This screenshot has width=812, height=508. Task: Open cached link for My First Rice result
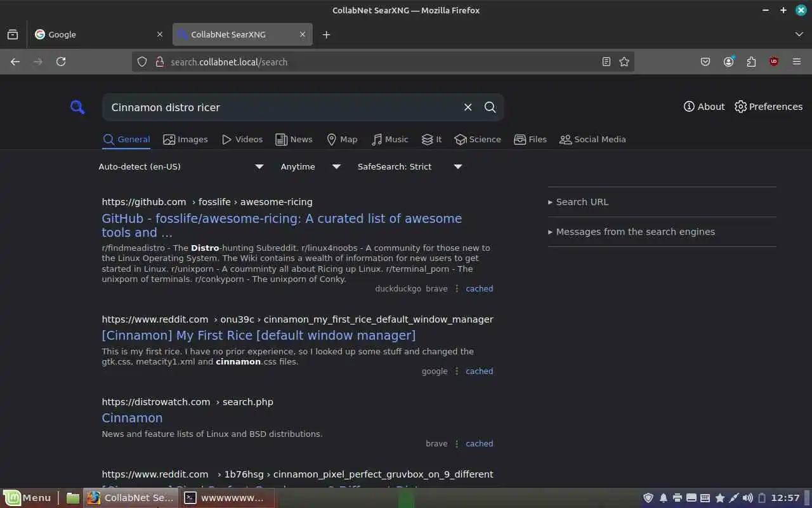[x=479, y=371]
